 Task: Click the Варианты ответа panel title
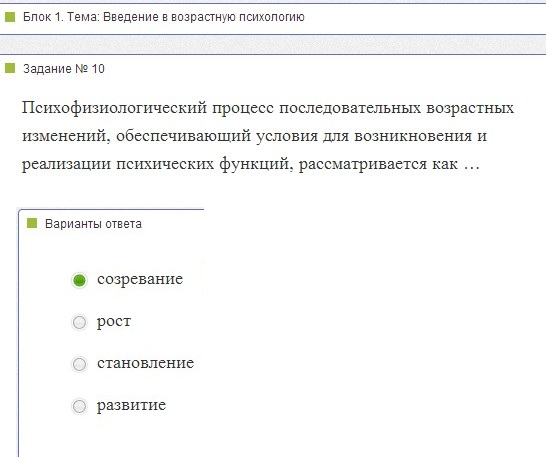click(x=93, y=224)
